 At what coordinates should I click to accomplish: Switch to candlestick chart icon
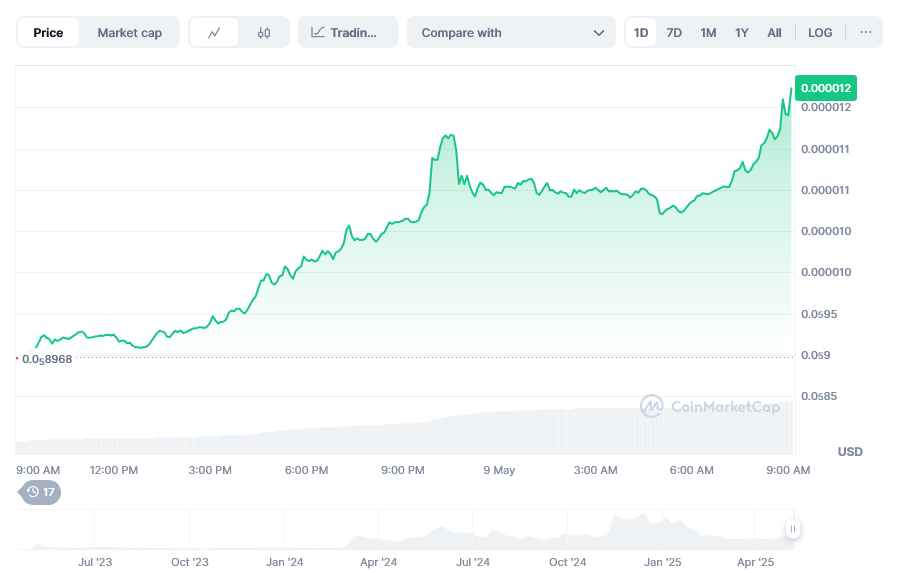tap(264, 33)
